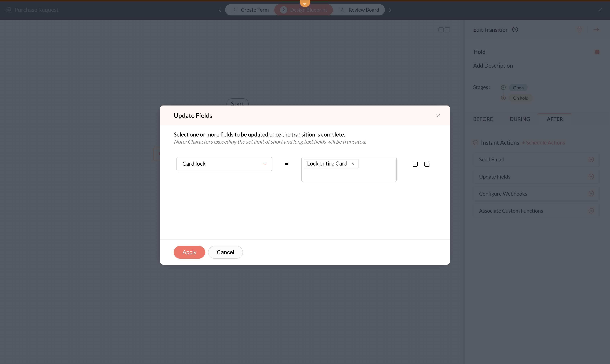Select the On hold stage radio button
Viewport: 610px width, 364px height.
tap(503, 98)
